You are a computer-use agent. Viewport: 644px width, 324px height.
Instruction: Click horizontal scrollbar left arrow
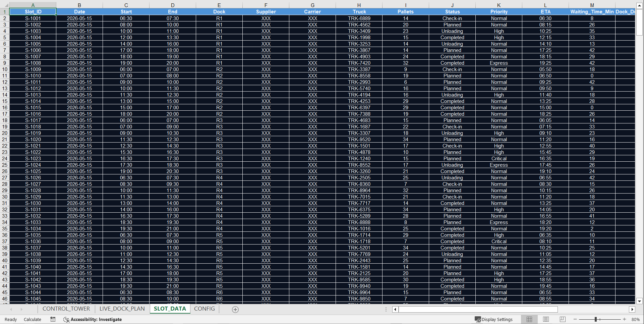tap(395, 310)
